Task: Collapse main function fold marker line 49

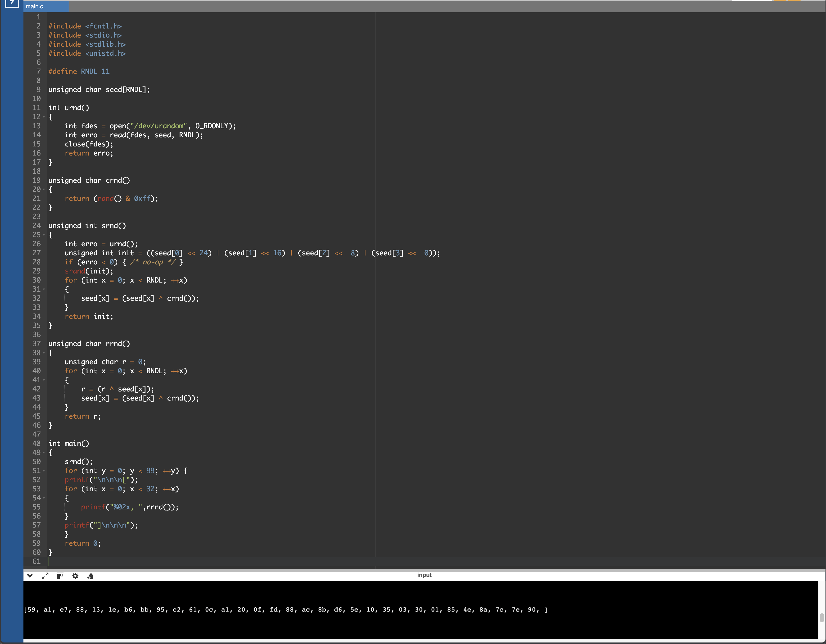Action: (x=44, y=452)
